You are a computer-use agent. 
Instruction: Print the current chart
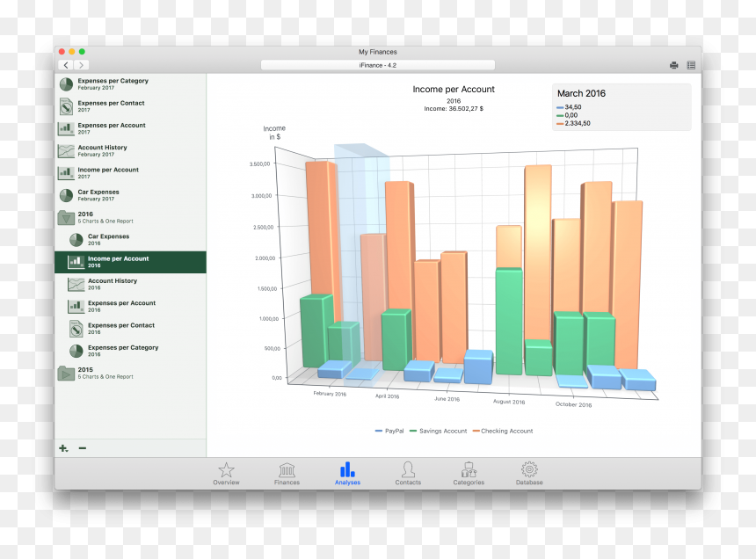pyautogui.click(x=674, y=65)
